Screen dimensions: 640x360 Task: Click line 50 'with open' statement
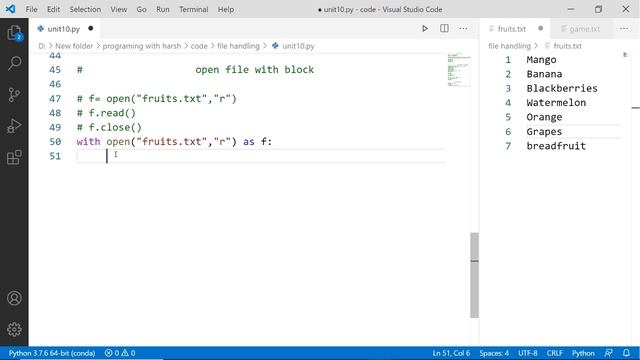[x=174, y=142]
